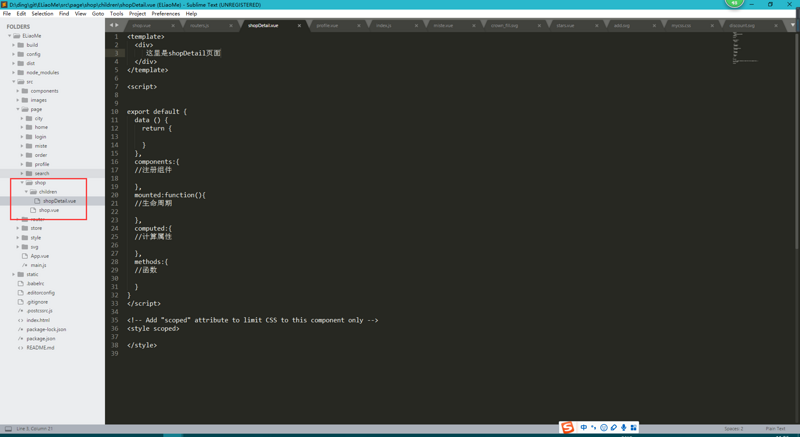Close the shopDetail.vue tab
Screen dimensions: 800x437
coord(299,25)
